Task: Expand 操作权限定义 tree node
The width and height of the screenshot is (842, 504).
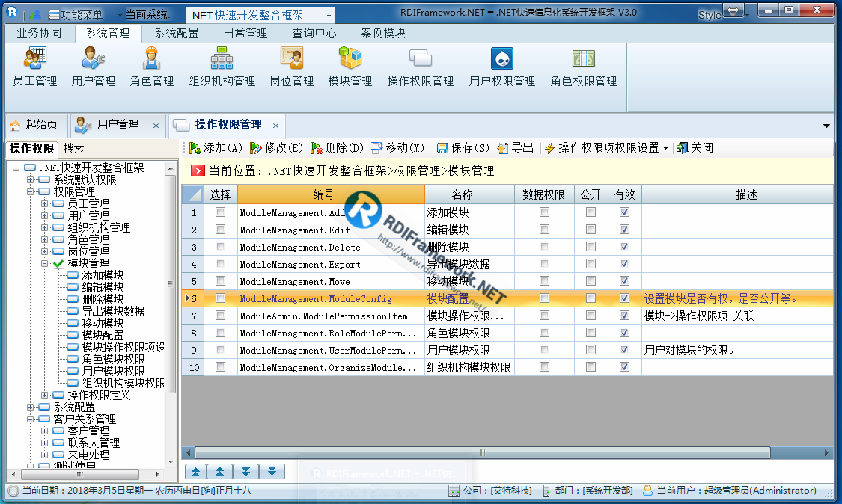Action: 45,395
